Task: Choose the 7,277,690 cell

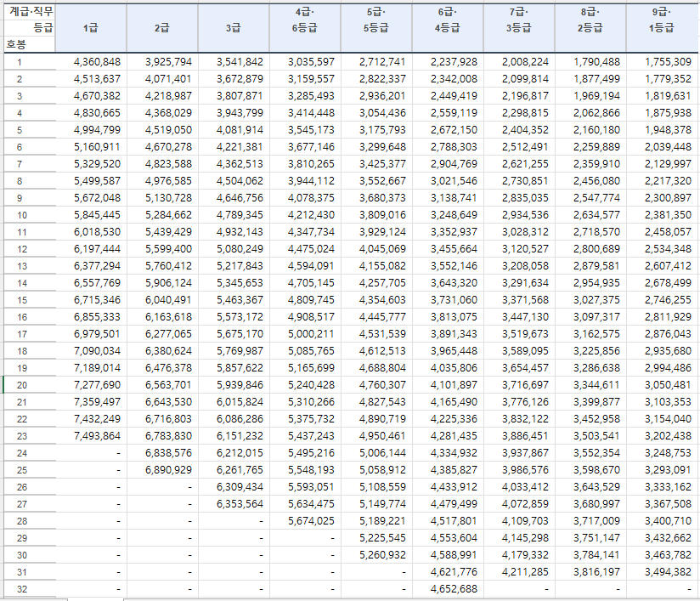Action: point(91,385)
